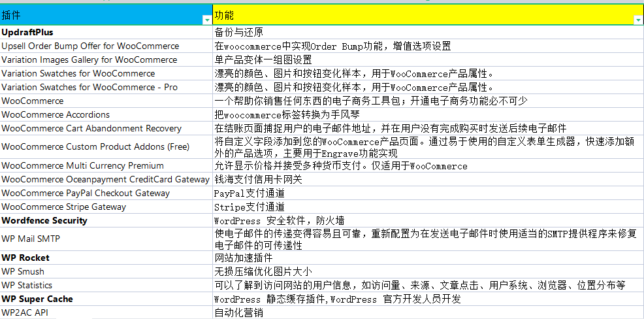Select the WP Rocket cell
The height and width of the screenshot is (319, 644).
[106, 258]
